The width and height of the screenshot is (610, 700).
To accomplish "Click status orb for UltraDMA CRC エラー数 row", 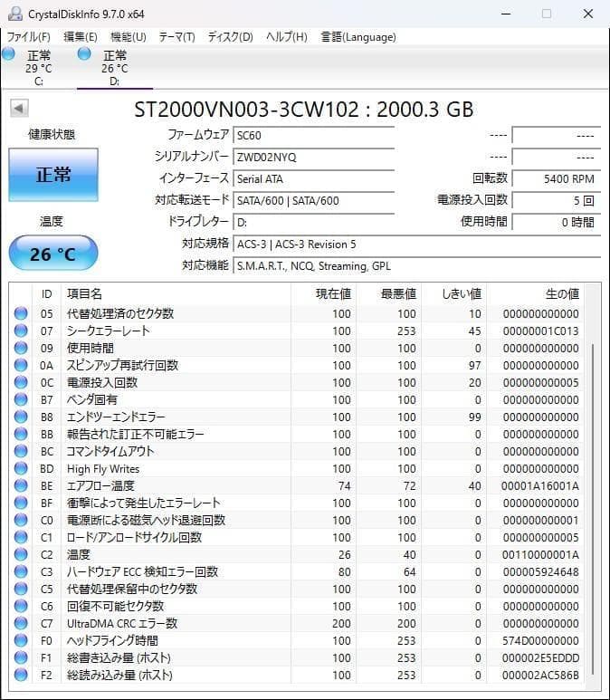I will [21, 623].
